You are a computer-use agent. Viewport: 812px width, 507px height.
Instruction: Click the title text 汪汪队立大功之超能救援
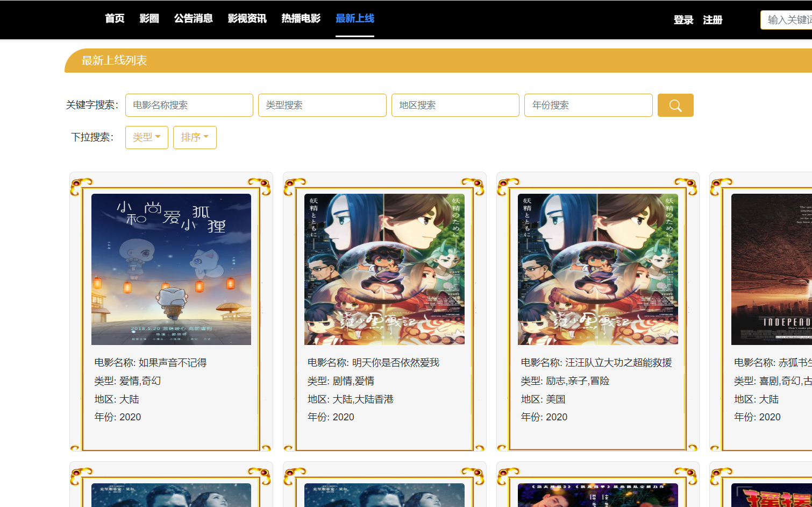pyautogui.click(x=619, y=363)
